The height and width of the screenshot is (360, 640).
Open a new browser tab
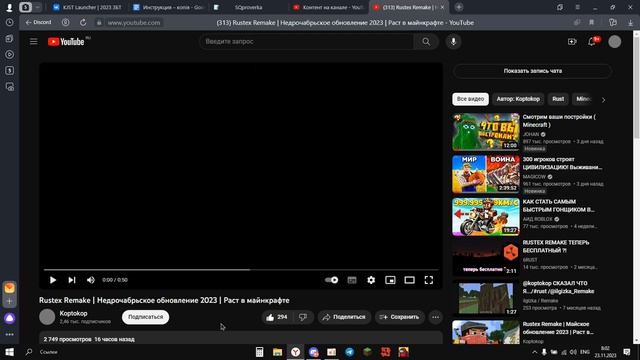point(459,7)
